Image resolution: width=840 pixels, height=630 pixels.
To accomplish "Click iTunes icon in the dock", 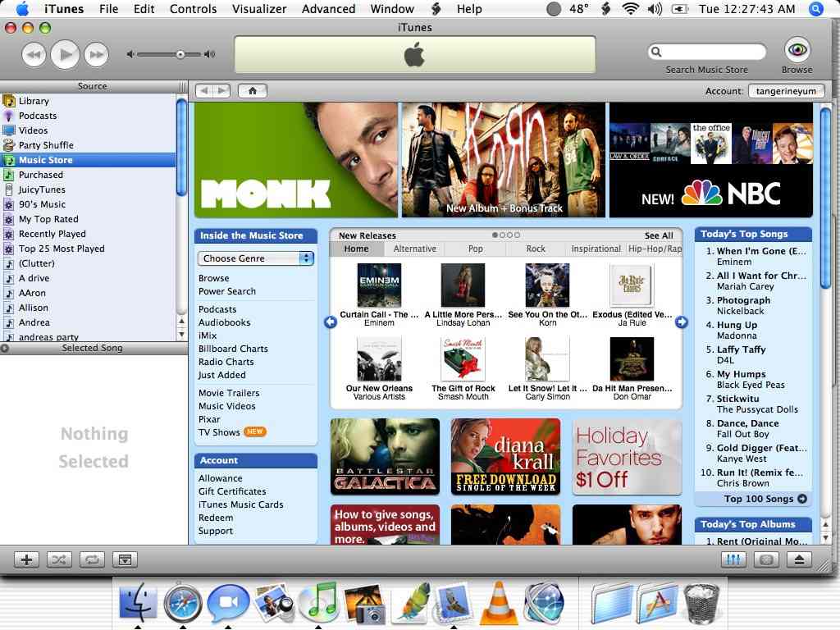I will point(318,602).
